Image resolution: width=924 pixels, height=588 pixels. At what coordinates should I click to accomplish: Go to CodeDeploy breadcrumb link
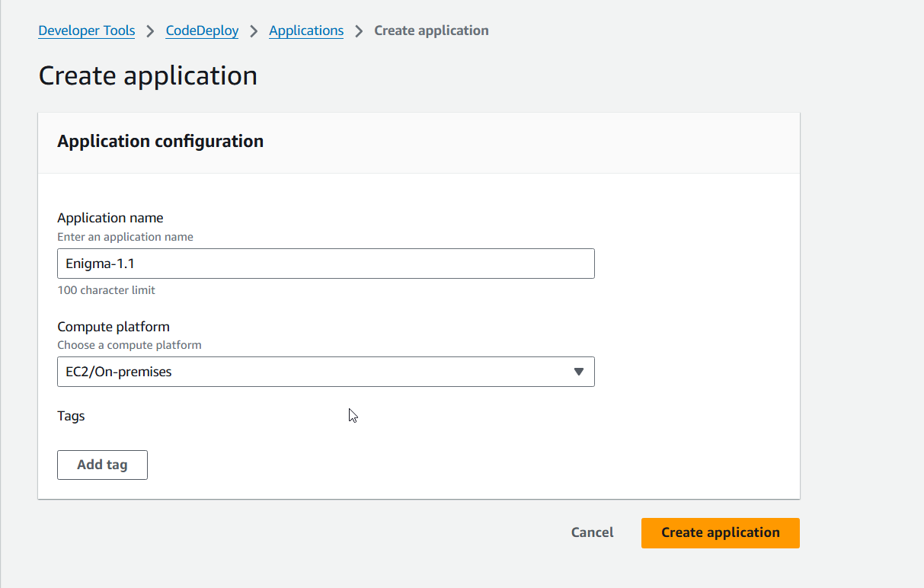(x=203, y=30)
